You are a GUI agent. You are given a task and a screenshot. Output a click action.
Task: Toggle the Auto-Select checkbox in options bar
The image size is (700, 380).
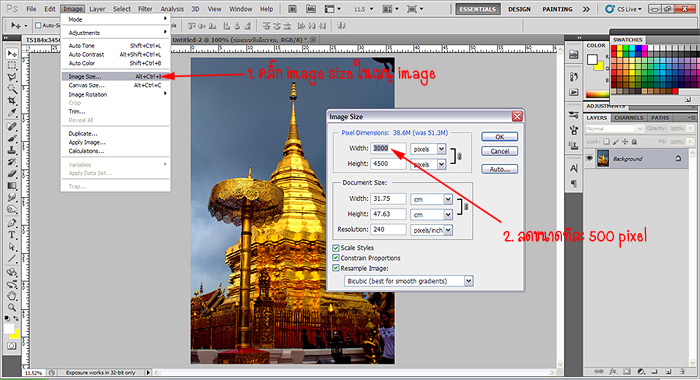click(x=38, y=25)
